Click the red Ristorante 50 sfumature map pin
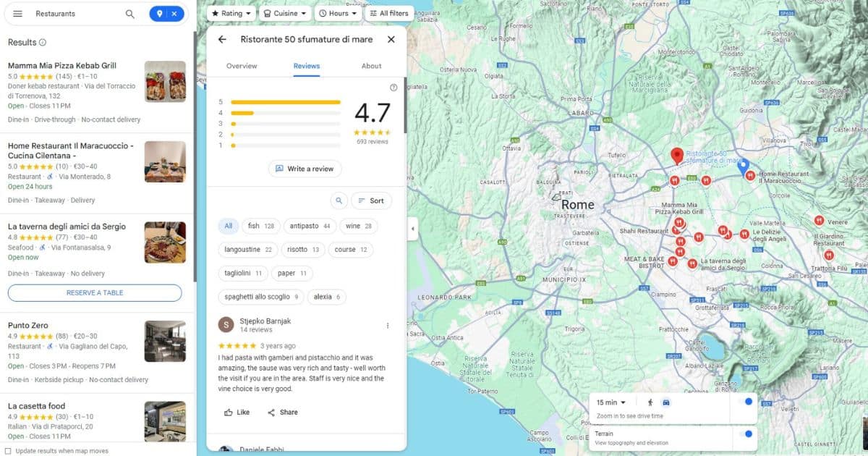The image size is (868, 456). point(677,156)
